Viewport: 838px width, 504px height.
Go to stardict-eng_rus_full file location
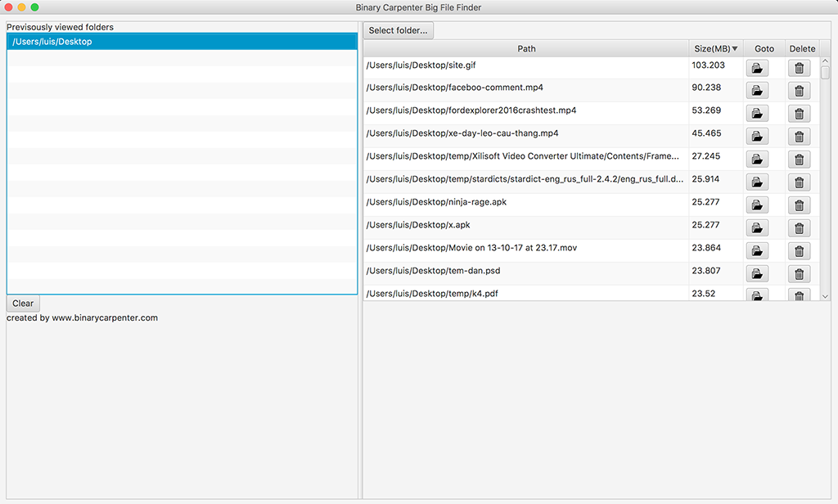[757, 182]
